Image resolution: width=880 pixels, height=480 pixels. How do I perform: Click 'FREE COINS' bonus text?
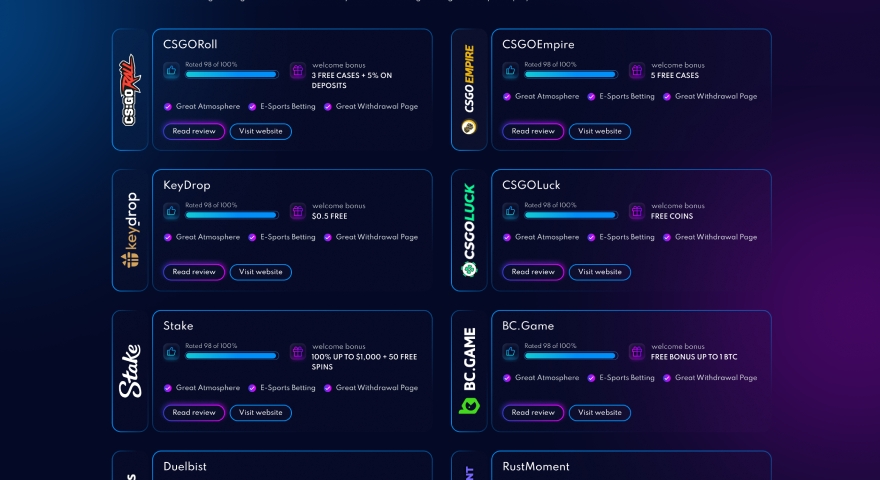pyautogui.click(x=672, y=216)
